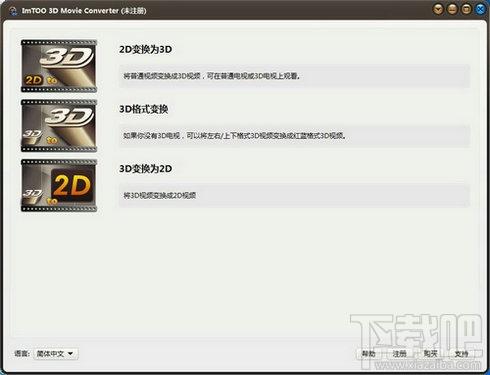The width and height of the screenshot is (490, 375).
Task: Minimize the ImTOO 3D Movie Converter window
Action: coord(452,9)
